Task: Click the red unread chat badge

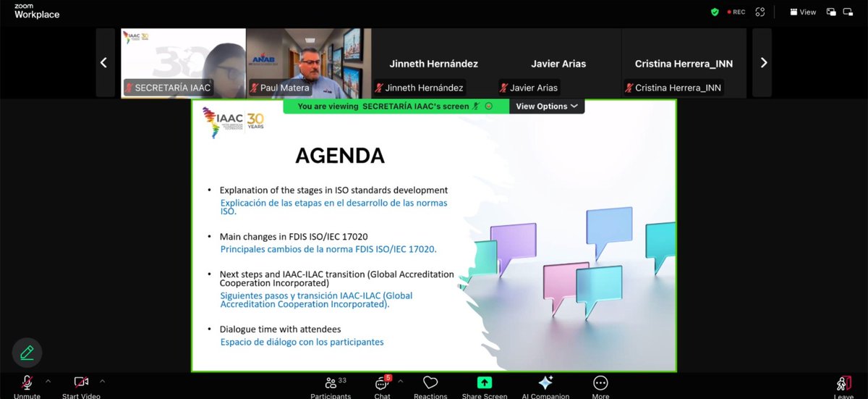Action: [x=388, y=377]
